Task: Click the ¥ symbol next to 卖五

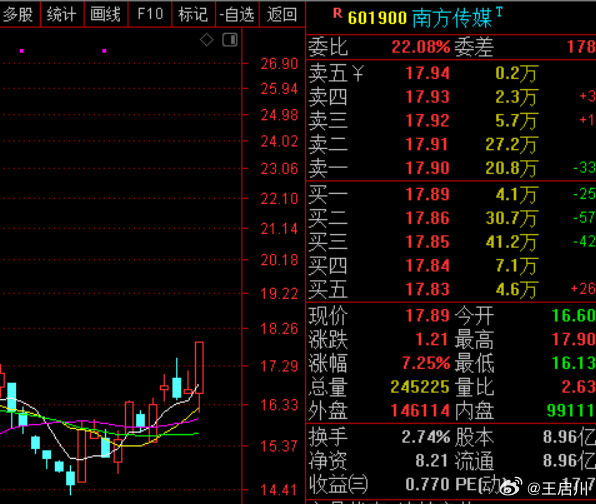Action: point(358,73)
